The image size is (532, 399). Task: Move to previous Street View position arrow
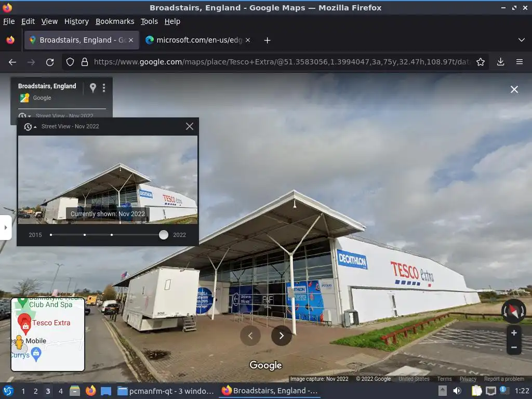tap(250, 336)
